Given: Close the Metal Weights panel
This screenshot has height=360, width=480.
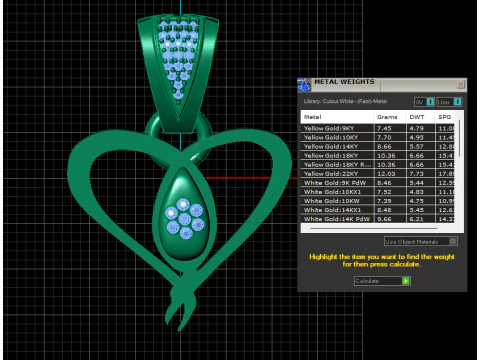Looking at the screenshot, I should (461, 84).
